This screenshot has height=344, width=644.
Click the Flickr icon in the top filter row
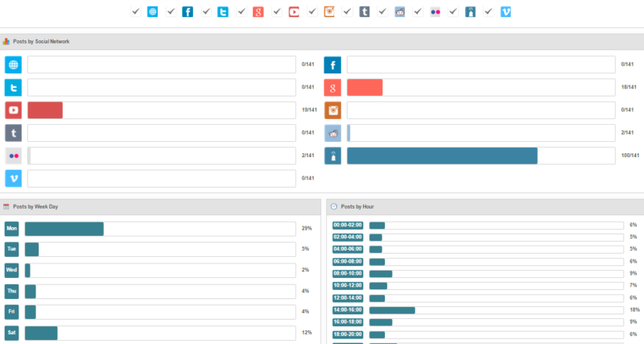436,12
